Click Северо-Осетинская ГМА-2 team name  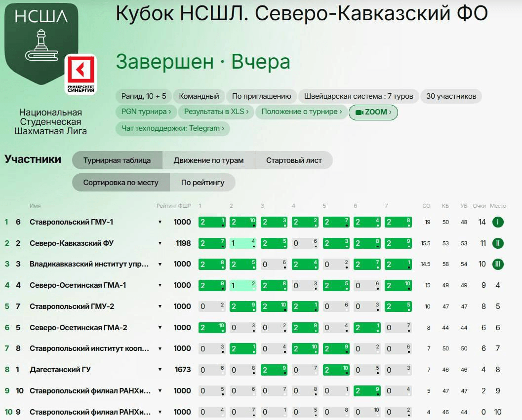78,328
